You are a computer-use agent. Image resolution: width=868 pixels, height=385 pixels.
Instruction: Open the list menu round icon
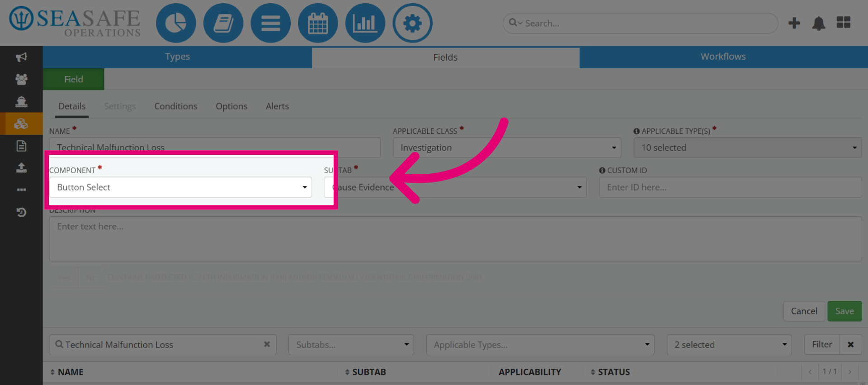[x=270, y=23]
